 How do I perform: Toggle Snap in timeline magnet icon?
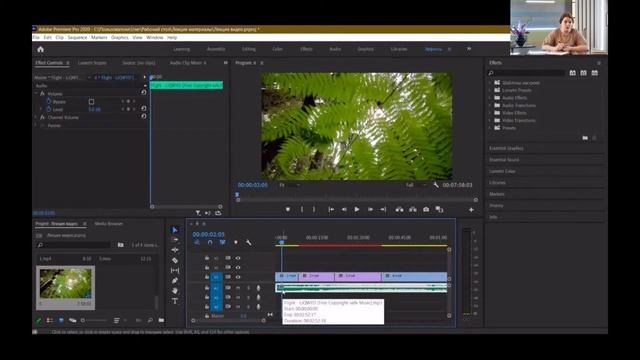[210, 242]
